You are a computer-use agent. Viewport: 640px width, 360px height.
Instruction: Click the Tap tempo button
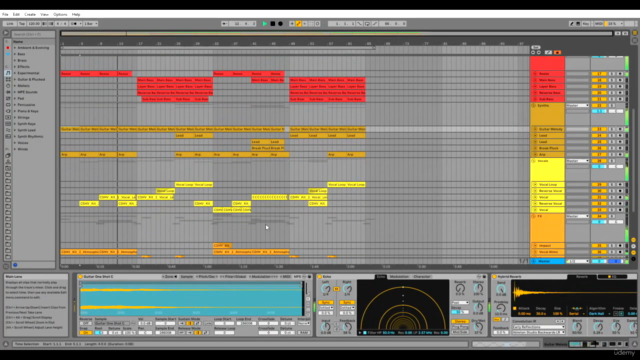click(x=22, y=24)
